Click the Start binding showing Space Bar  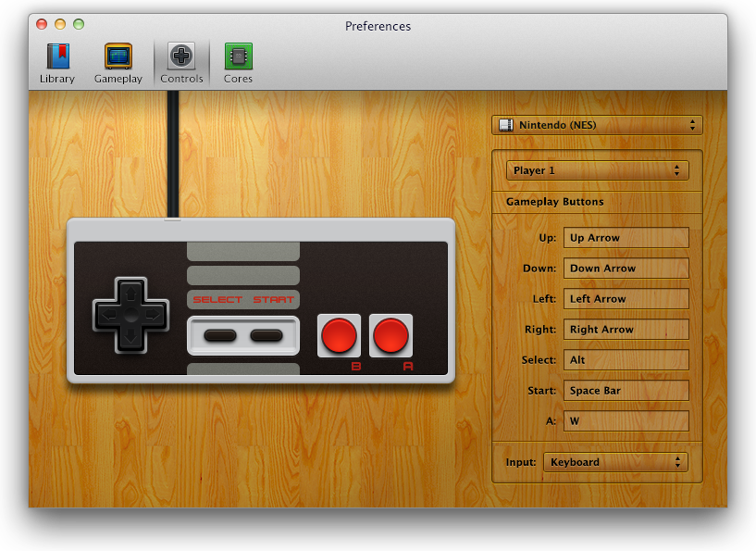(626, 390)
